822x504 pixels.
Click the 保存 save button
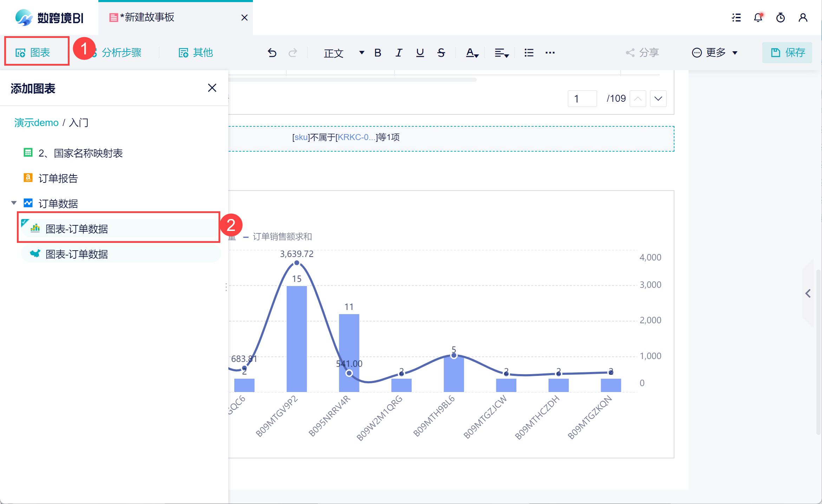[x=787, y=53]
